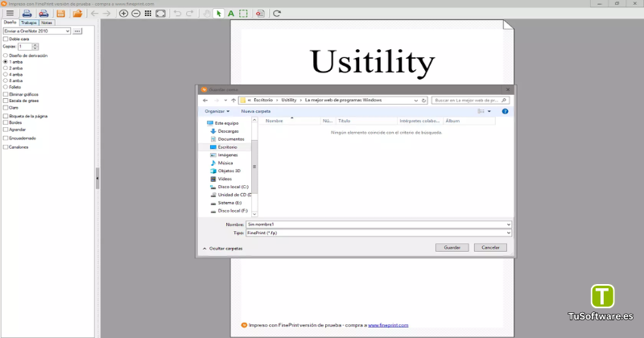The image size is (644, 338).
Task: Click the orange open folder icon
Action: 77,14
